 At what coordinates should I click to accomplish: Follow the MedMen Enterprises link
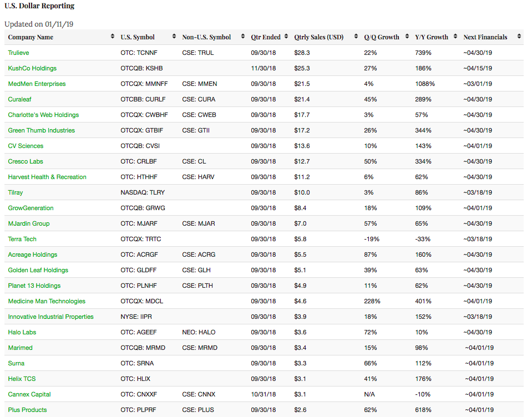(37, 84)
